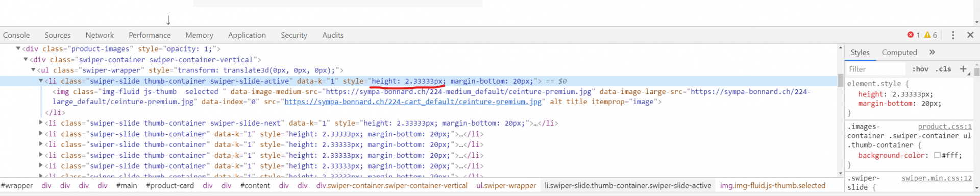
Task: Open the ceinture-premium.jpg cart_default src link
Action: coord(413,102)
